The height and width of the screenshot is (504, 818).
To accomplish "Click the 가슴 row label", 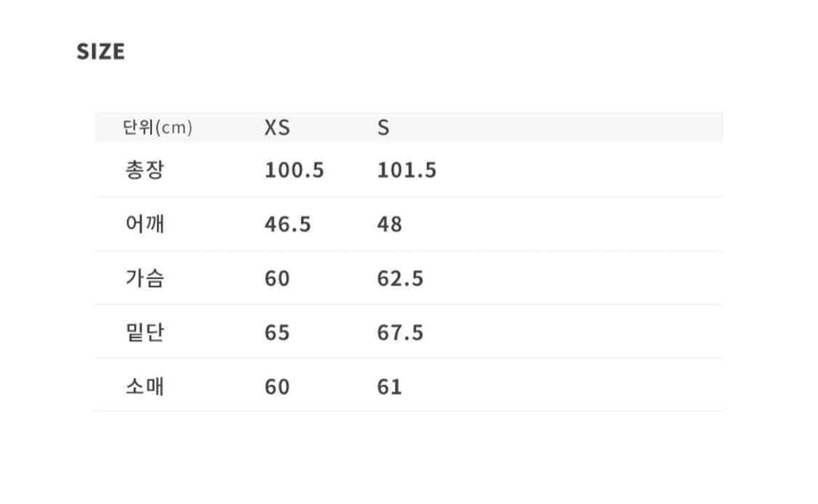I will [145, 278].
